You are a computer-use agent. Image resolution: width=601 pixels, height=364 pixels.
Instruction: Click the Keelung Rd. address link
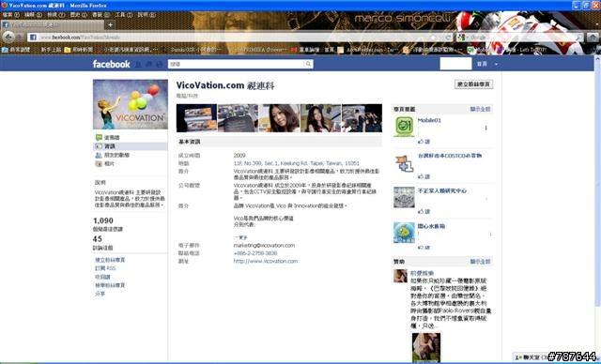coord(297,163)
